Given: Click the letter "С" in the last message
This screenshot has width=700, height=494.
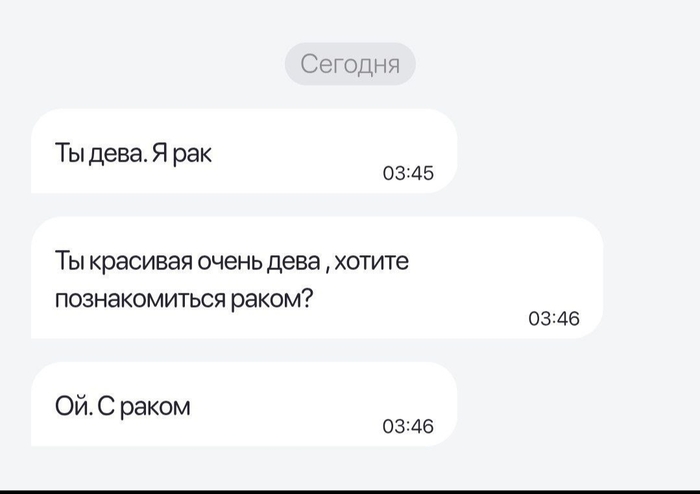Looking at the screenshot, I should click(x=106, y=407).
